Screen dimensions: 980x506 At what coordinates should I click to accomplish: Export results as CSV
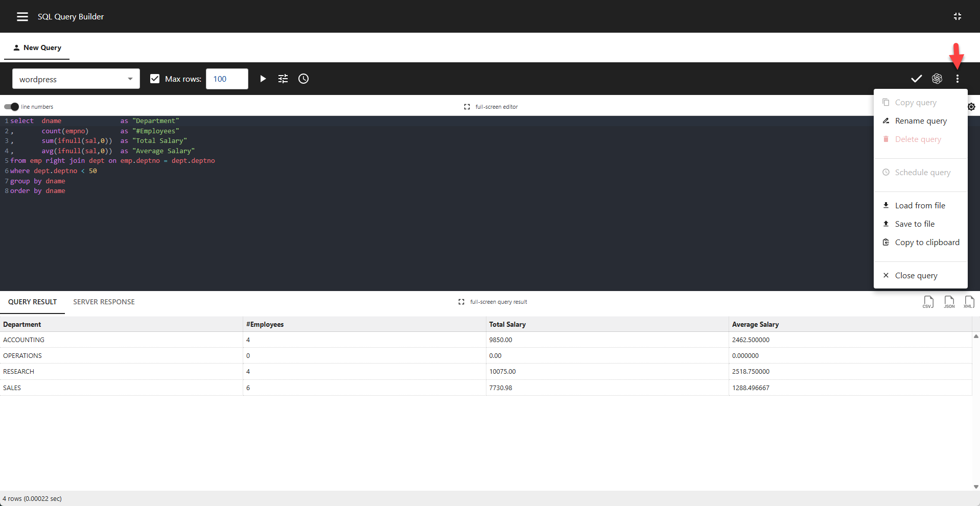928,302
